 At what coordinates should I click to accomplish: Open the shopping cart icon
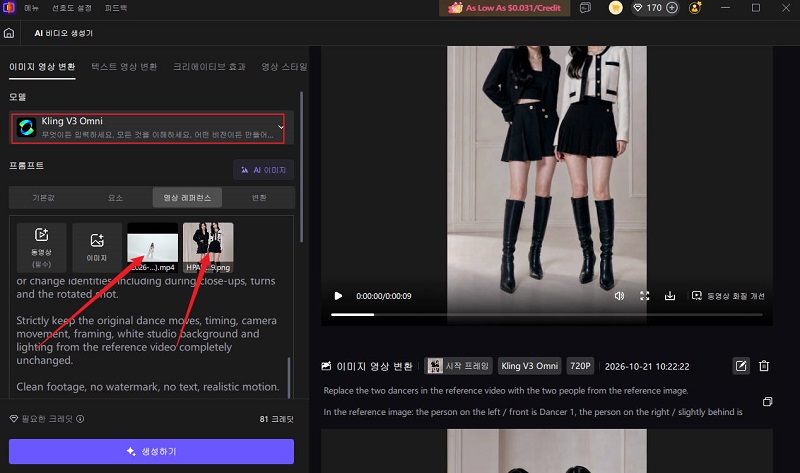(x=616, y=8)
